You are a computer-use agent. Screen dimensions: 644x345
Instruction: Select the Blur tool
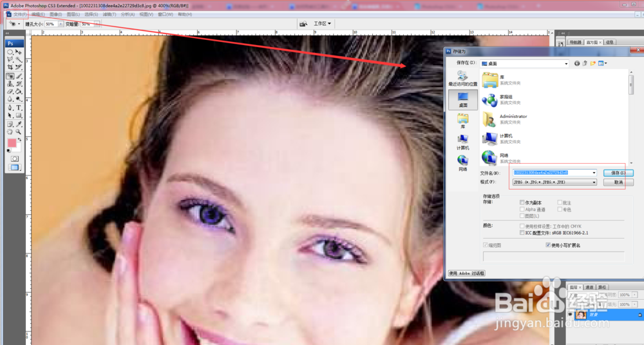tap(10, 99)
